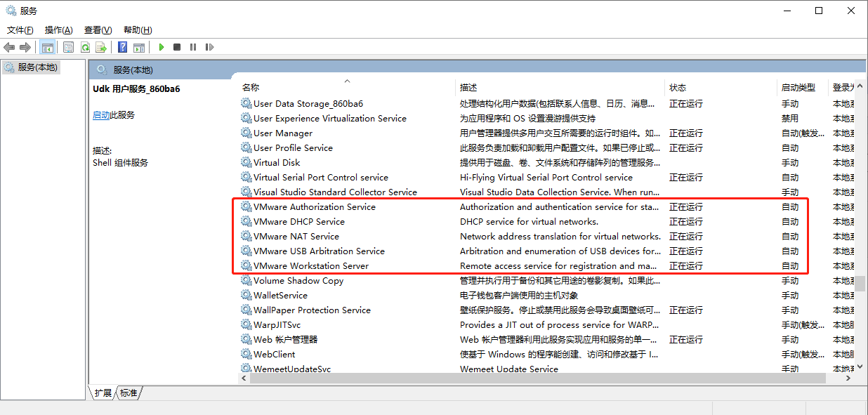Image resolution: width=868 pixels, height=415 pixels.
Task: Start the service with the green play icon
Action: [162, 47]
